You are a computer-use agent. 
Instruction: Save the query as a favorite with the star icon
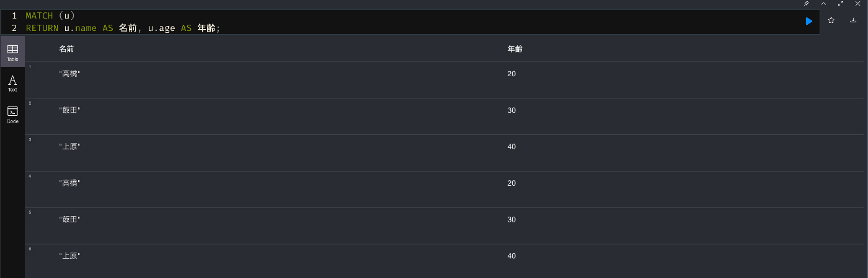831,20
